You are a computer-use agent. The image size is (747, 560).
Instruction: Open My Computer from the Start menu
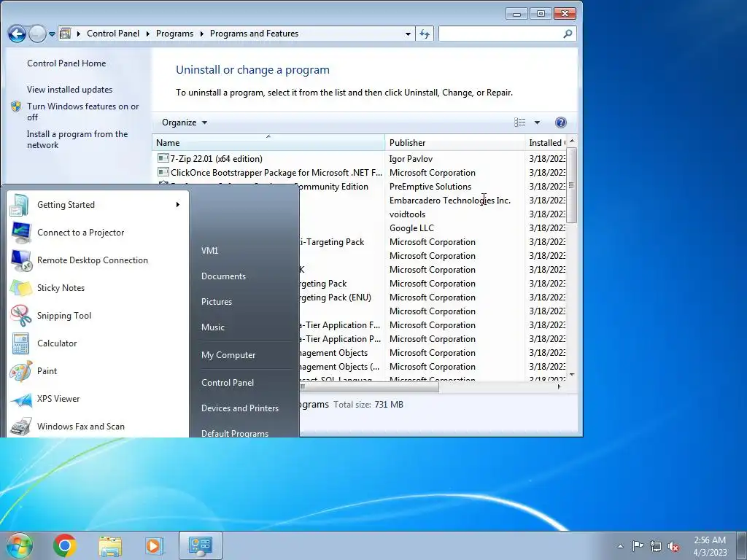coord(228,355)
